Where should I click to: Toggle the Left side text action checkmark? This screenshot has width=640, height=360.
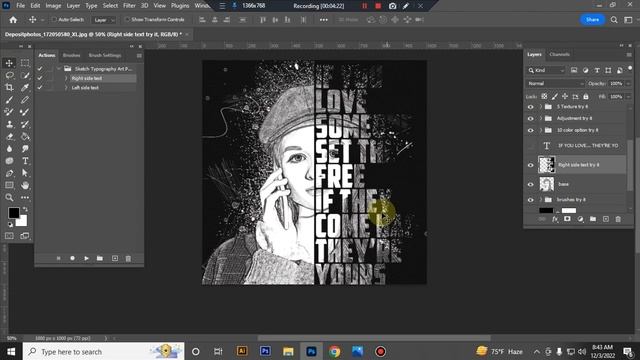tap(40, 87)
